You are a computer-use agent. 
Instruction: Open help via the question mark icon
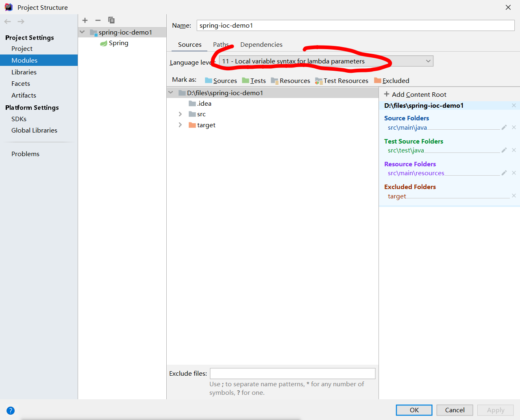(x=11, y=411)
